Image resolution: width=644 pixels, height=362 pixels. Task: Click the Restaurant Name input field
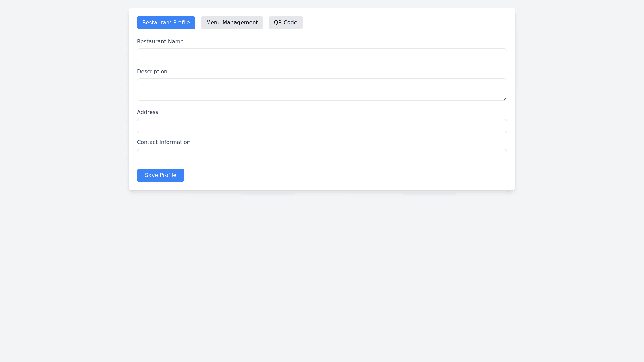click(x=322, y=55)
